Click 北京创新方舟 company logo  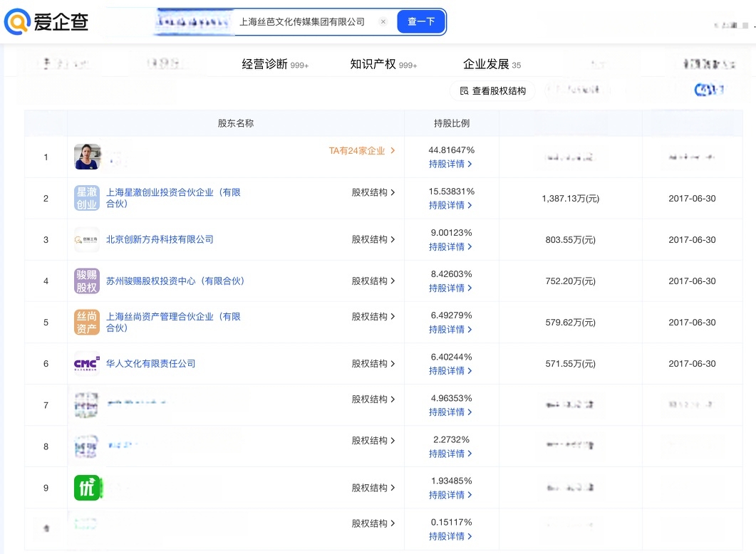(87, 239)
